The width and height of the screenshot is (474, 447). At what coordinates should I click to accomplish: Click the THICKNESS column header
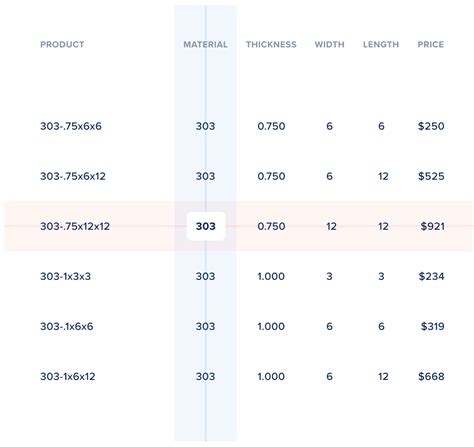click(271, 44)
